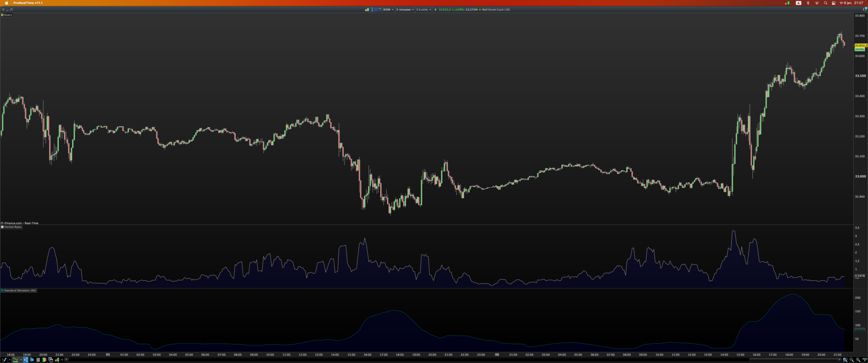
Task: Open the ProRealTime v11.1 application menu
Action: point(28,3)
